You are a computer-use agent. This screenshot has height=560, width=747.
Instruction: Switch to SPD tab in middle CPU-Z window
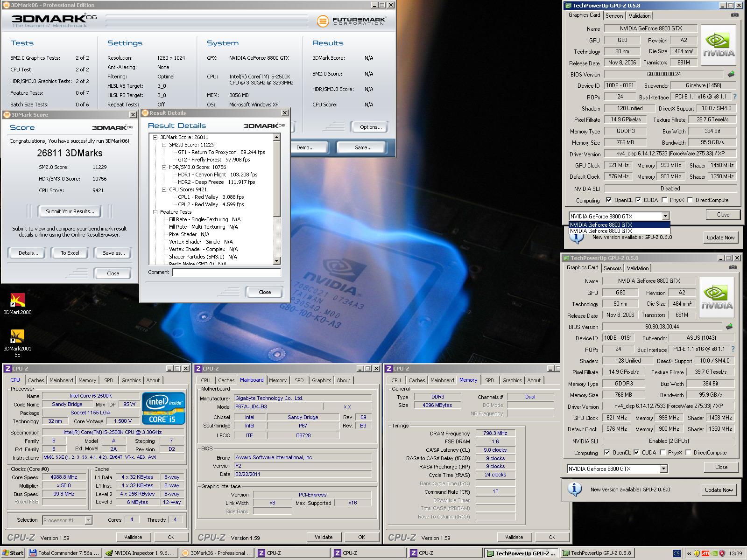click(x=299, y=380)
